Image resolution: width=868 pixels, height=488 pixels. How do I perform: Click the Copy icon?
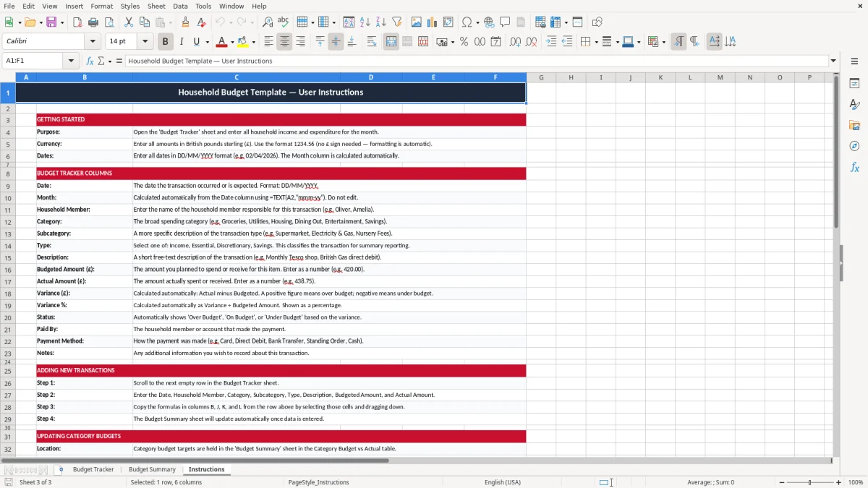[145, 22]
